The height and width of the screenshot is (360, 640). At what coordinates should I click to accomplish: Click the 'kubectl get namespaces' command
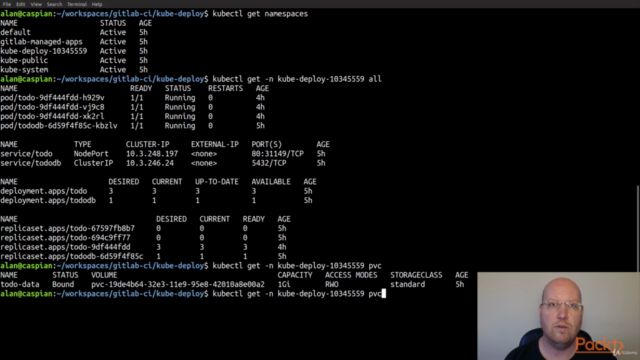coord(260,14)
